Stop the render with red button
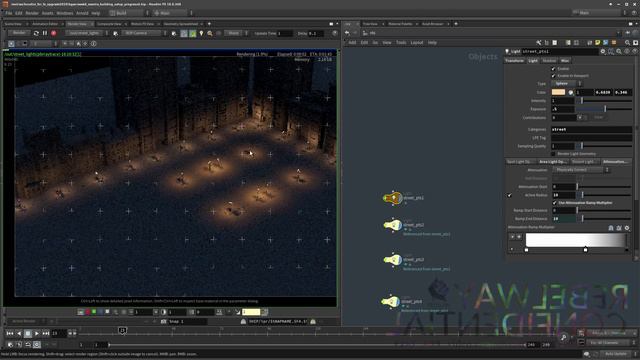The width and height of the screenshot is (640, 360). (53, 33)
